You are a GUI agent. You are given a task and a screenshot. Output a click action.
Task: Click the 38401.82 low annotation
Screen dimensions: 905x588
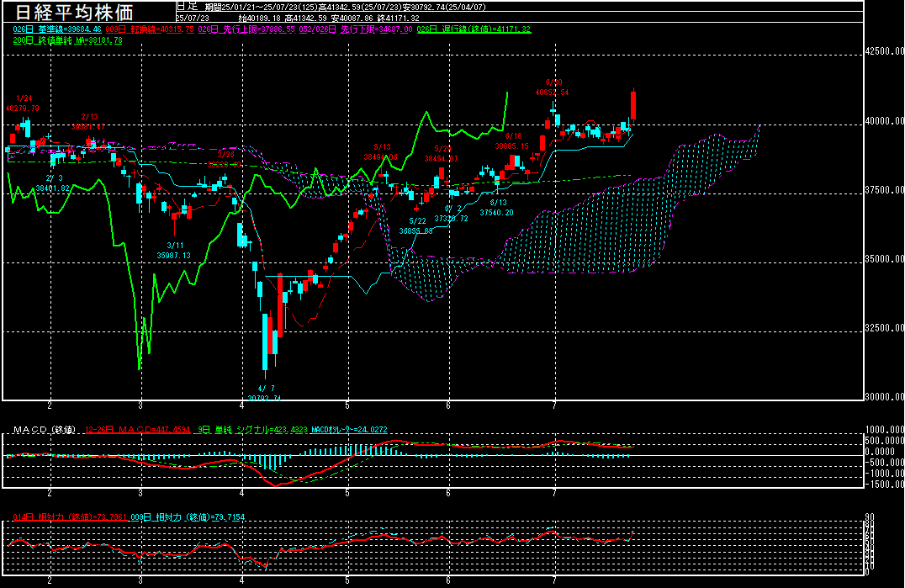click(52, 188)
